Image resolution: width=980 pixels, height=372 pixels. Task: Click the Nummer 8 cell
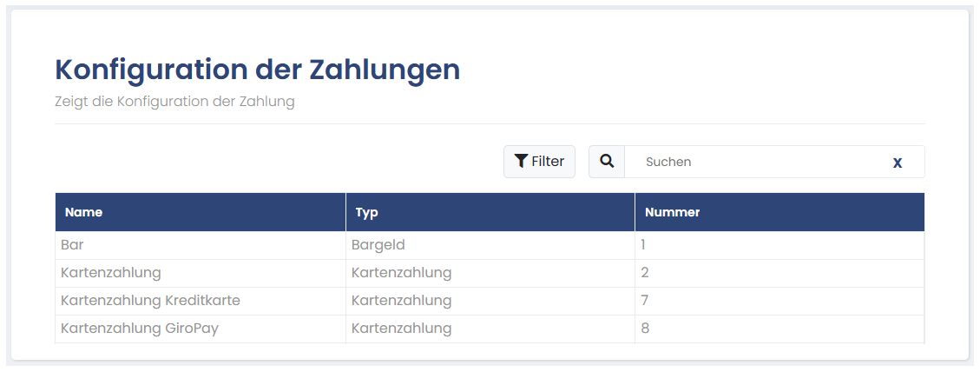(x=645, y=329)
